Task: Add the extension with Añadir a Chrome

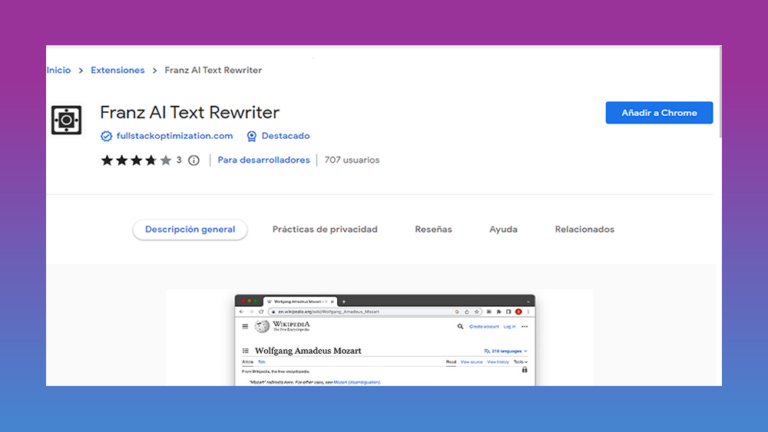Action: (659, 113)
